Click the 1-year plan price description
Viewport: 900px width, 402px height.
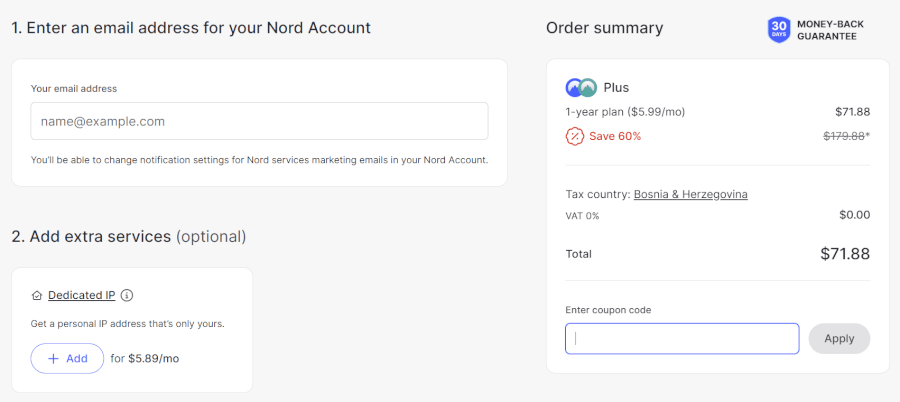[x=625, y=112]
